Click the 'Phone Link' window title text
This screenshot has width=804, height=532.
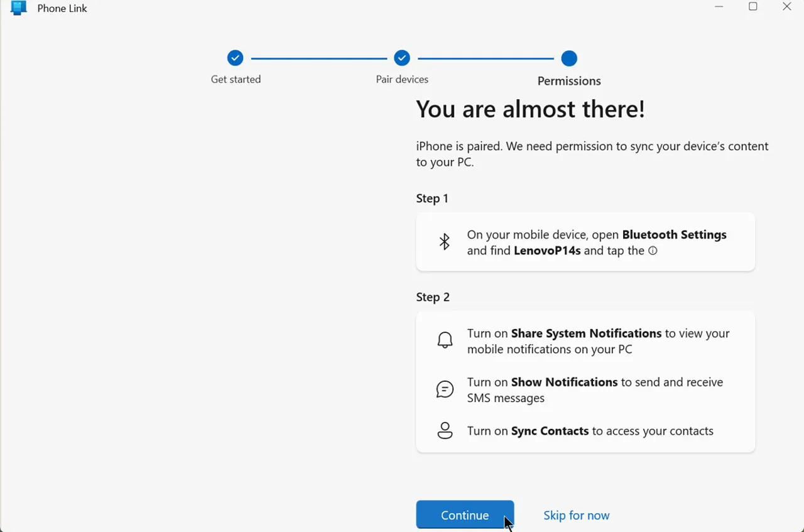coord(62,8)
